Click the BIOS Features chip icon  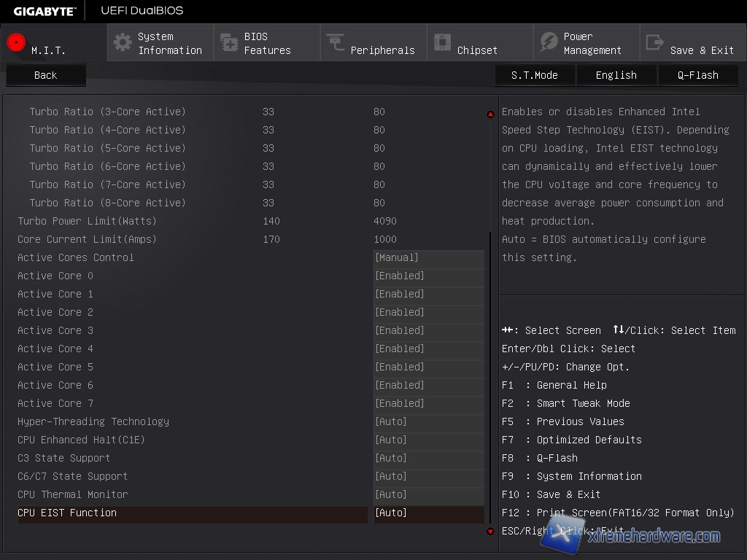[229, 43]
